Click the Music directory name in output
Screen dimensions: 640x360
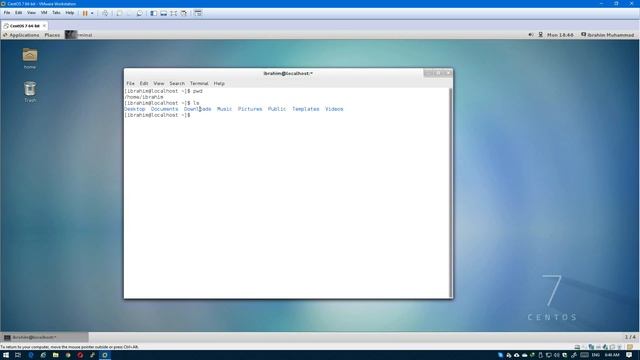[x=224, y=109]
